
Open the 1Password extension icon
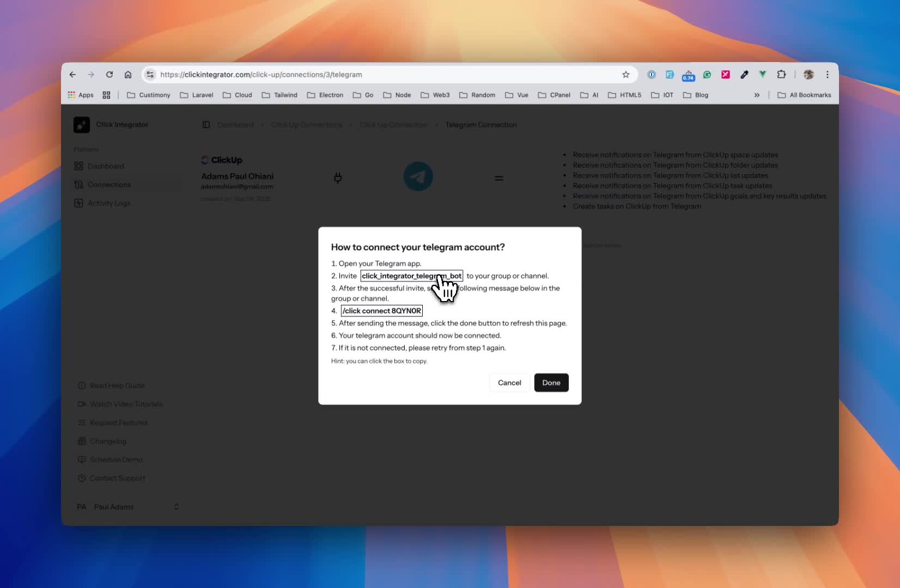coord(652,75)
